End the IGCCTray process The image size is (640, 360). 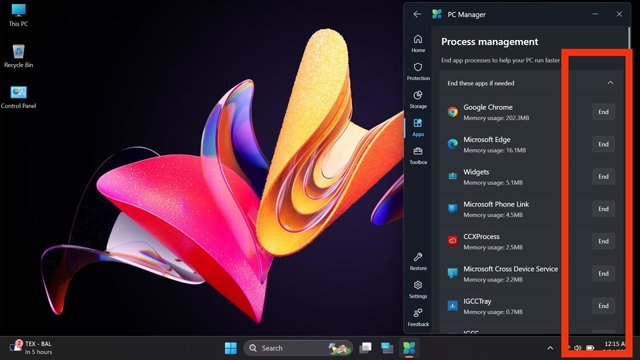coord(603,306)
